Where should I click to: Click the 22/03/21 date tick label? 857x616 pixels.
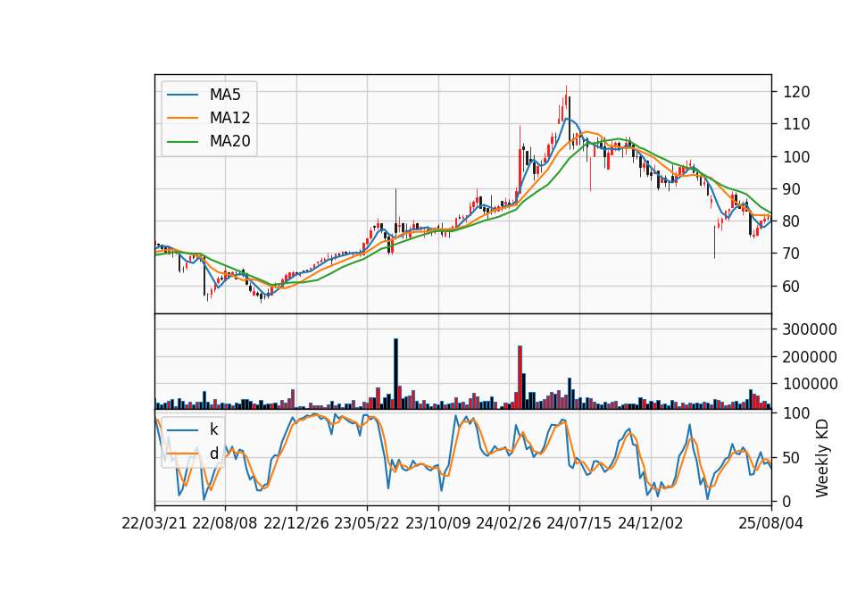coord(154,523)
